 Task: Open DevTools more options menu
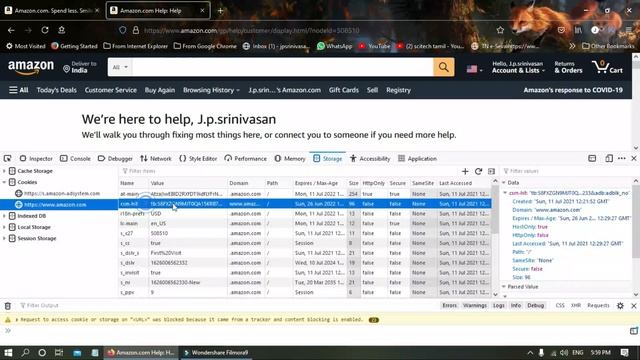pyautogui.click(x=622, y=158)
